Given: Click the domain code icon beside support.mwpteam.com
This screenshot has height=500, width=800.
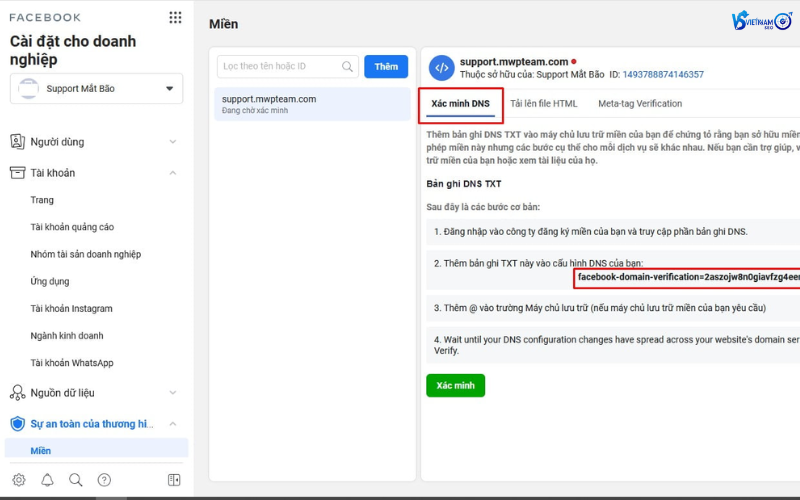Looking at the screenshot, I should [x=441, y=68].
